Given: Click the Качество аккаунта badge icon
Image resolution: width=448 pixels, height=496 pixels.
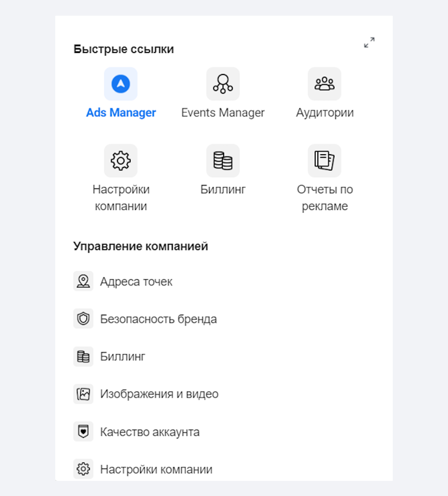Looking at the screenshot, I should coord(83,431).
